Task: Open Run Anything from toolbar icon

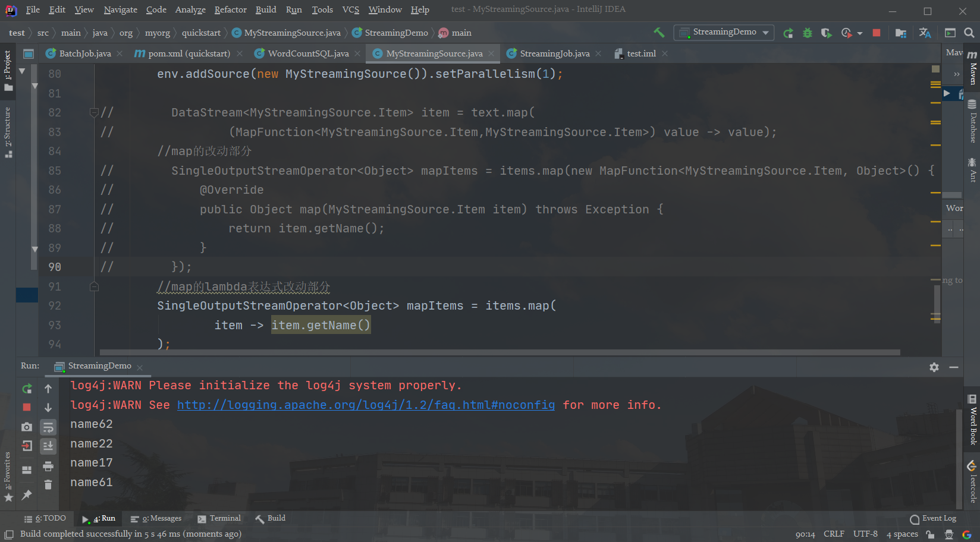Action: 950,33
